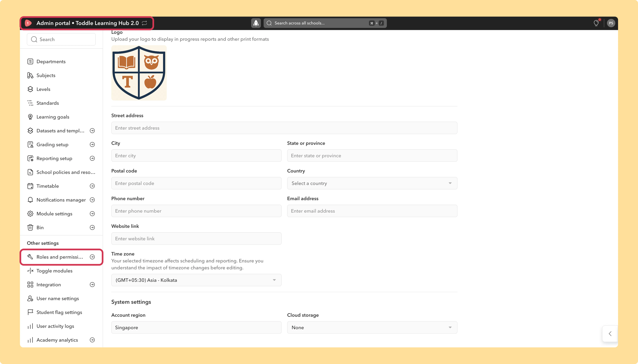The height and width of the screenshot is (364, 638).
Task: Expand Timetable arrow
Action: click(92, 186)
